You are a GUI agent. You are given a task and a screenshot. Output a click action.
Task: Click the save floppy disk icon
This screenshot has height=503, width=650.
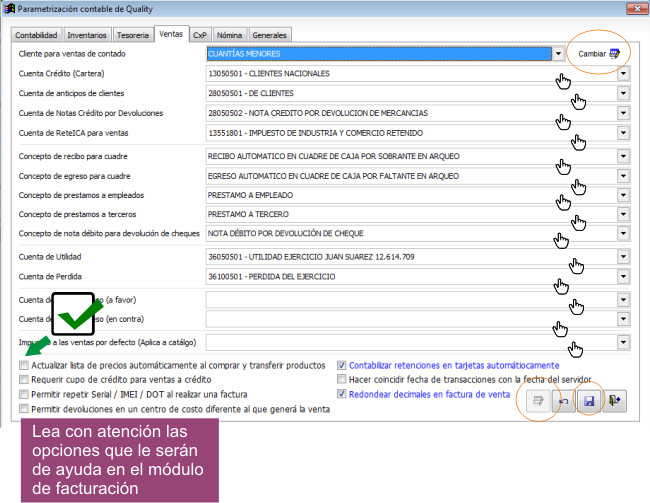coord(589,401)
